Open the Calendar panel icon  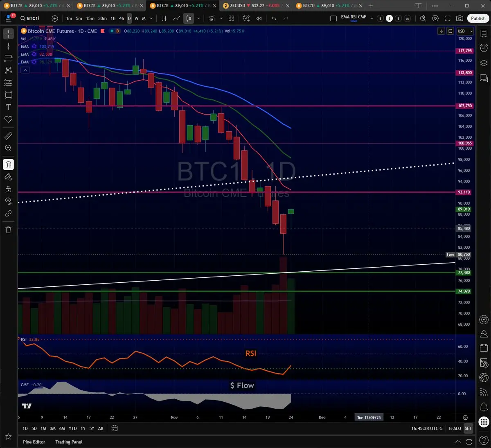coord(484,348)
